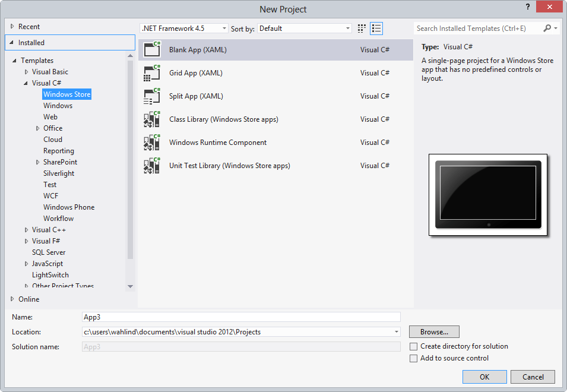This screenshot has height=392, width=567.
Task: Click the Unit Test Library template icon
Action: [x=152, y=165]
